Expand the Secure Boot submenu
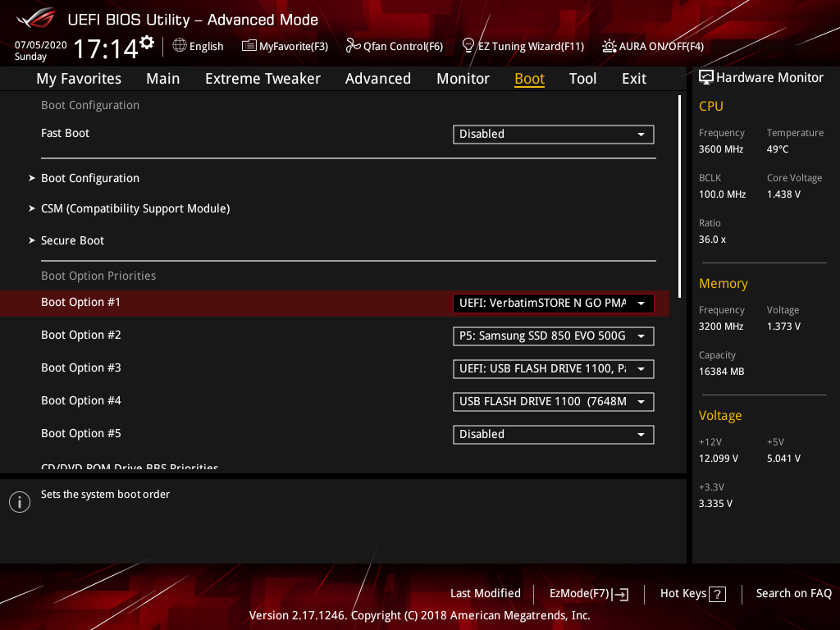 click(72, 240)
